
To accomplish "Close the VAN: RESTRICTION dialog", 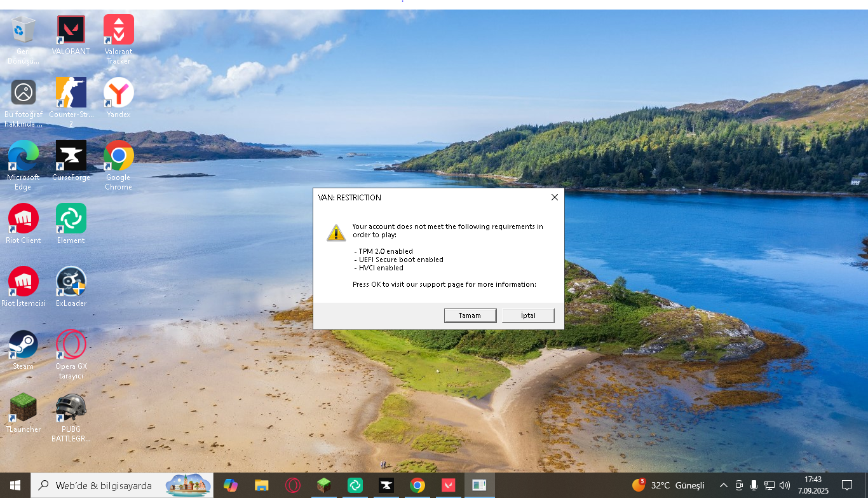I will tap(554, 197).
